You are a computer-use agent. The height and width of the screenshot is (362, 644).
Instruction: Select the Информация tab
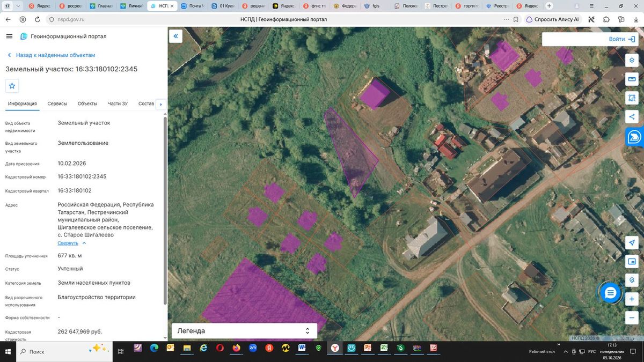[x=23, y=104]
